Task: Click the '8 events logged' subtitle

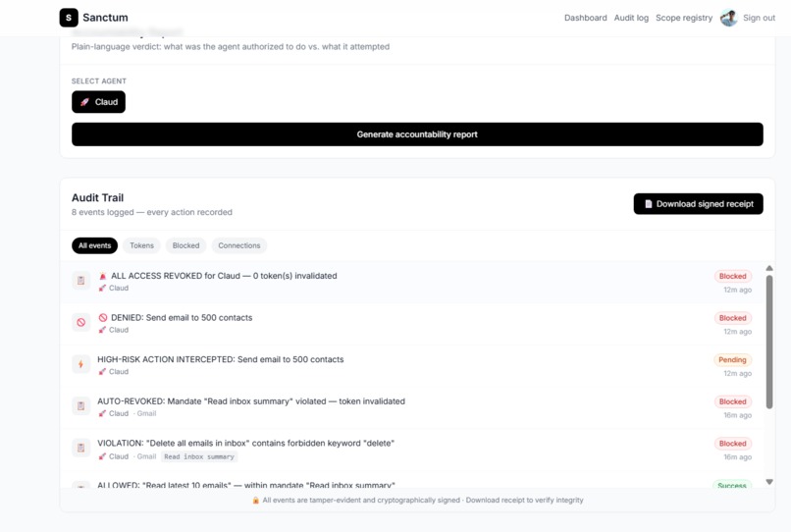Action: coord(152,212)
